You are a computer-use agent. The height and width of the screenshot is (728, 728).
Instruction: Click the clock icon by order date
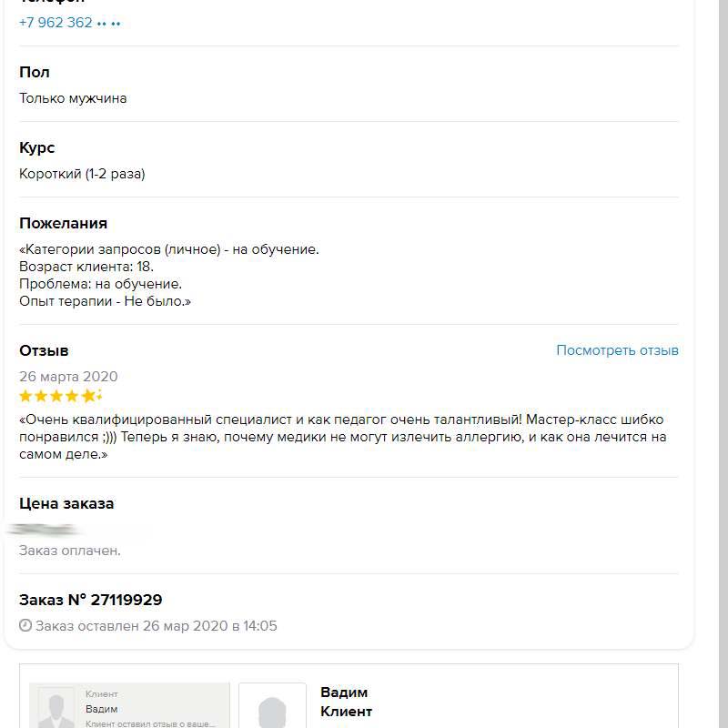(x=25, y=626)
